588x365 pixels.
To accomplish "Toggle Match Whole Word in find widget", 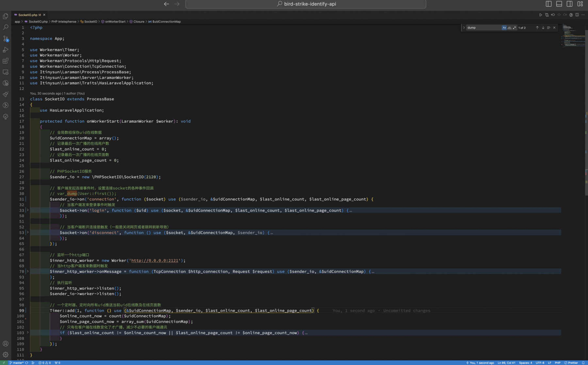I will pos(509,28).
